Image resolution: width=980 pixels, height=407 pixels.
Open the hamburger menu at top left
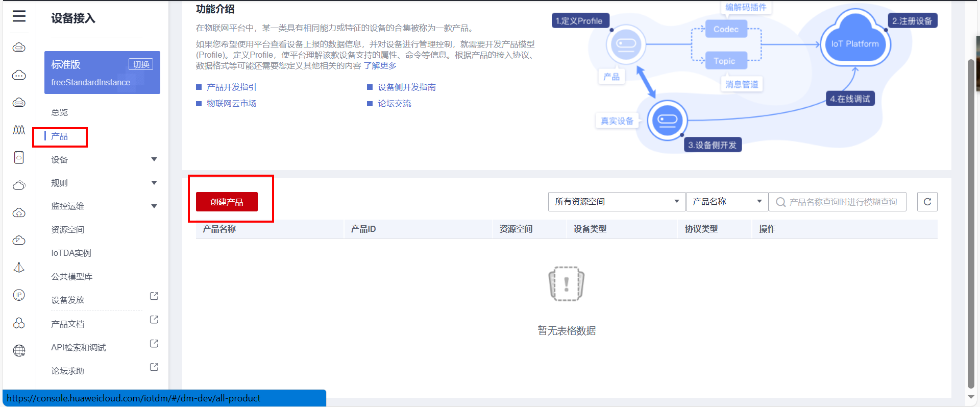click(x=19, y=16)
